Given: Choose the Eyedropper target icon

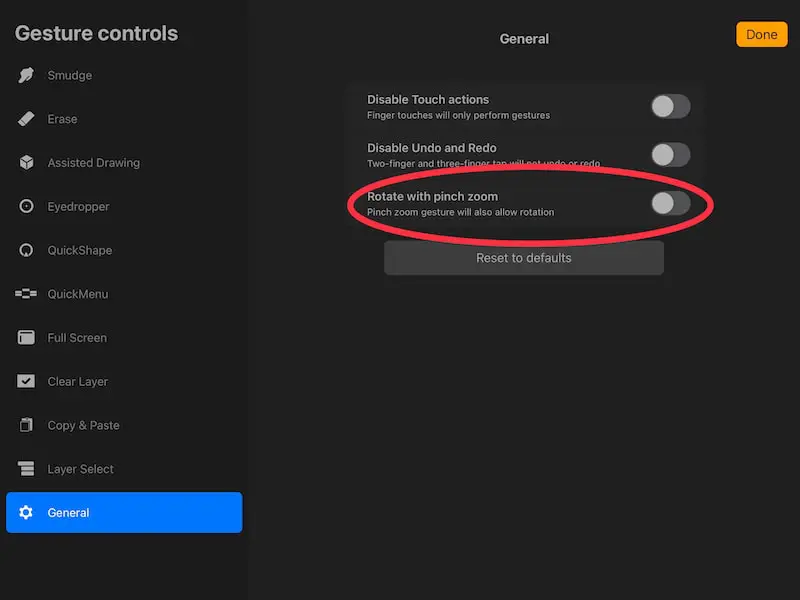Looking at the screenshot, I should (26, 206).
